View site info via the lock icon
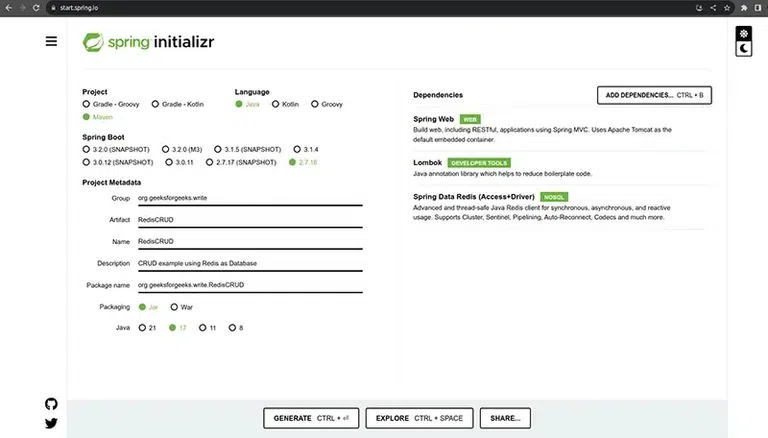 pos(53,8)
